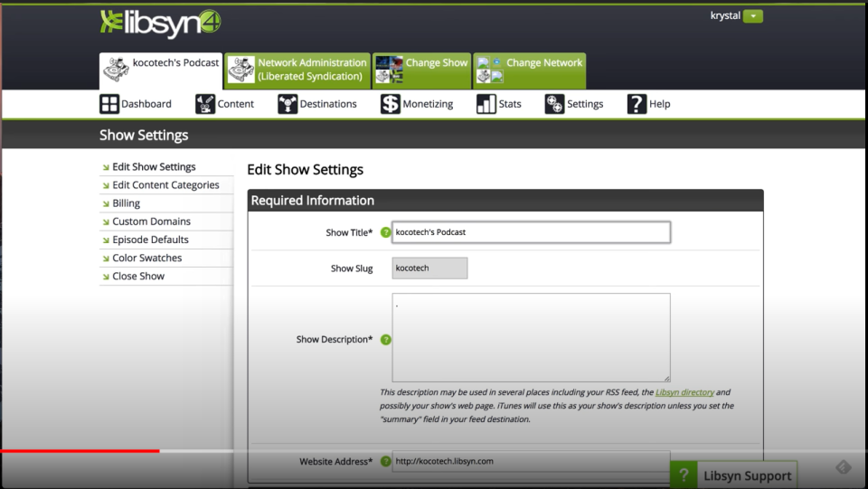The width and height of the screenshot is (868, 489).
Task: Click the red video progress bar
Action: click(x=80, y=451)
